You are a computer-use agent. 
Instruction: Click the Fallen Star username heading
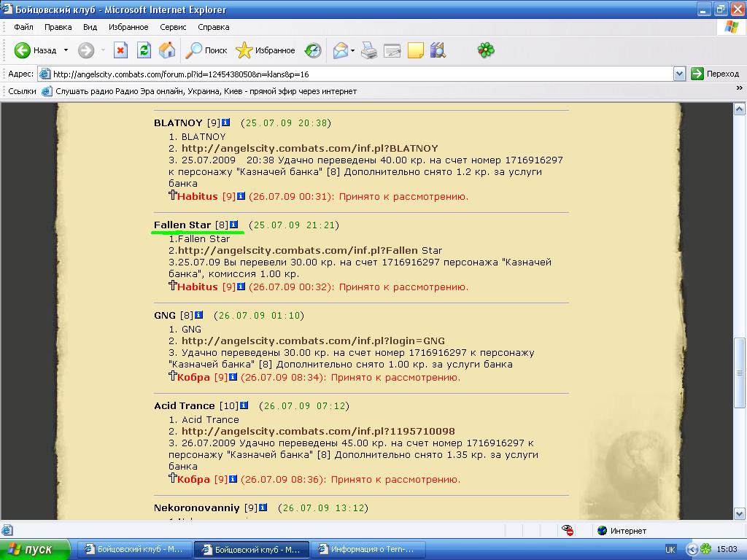coord(182,225)
